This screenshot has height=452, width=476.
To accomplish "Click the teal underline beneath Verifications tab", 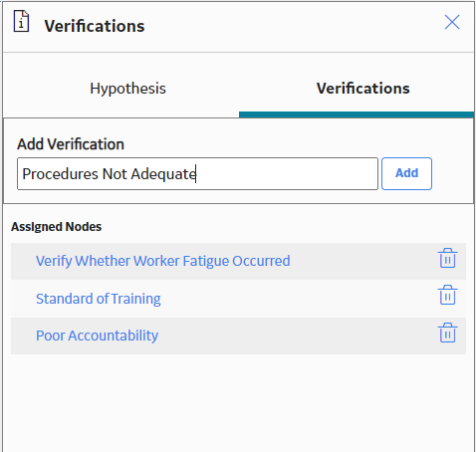I will (x=357, y=114).
